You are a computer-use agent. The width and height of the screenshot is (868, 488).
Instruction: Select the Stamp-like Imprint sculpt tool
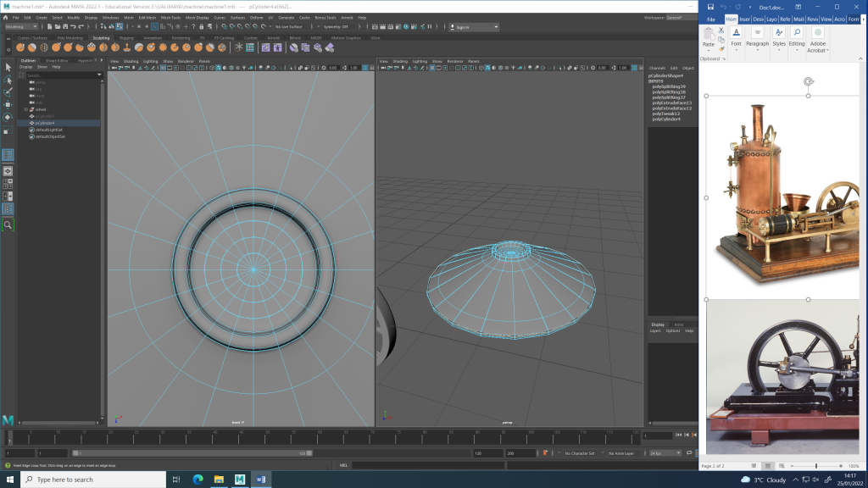(127, 47)
